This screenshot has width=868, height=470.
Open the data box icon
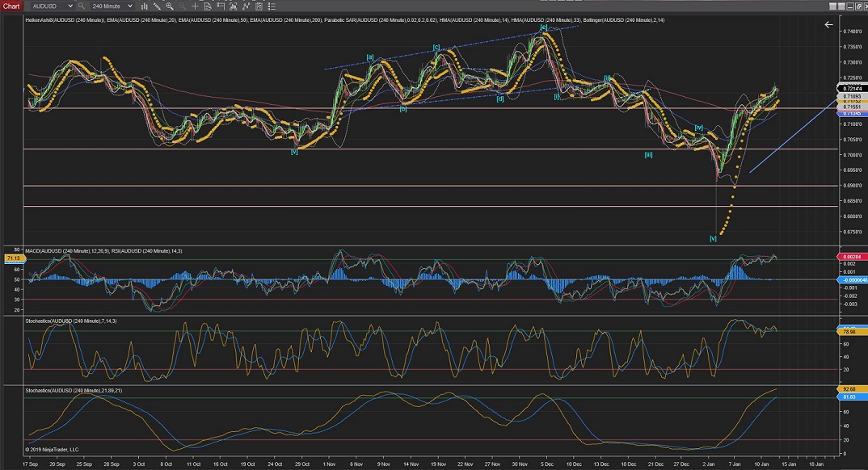click(209, 6)
